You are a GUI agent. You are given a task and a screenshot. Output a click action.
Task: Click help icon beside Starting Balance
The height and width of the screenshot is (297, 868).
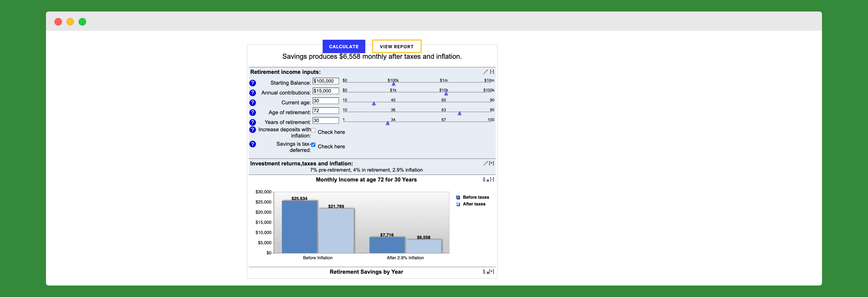click(252, 83)
